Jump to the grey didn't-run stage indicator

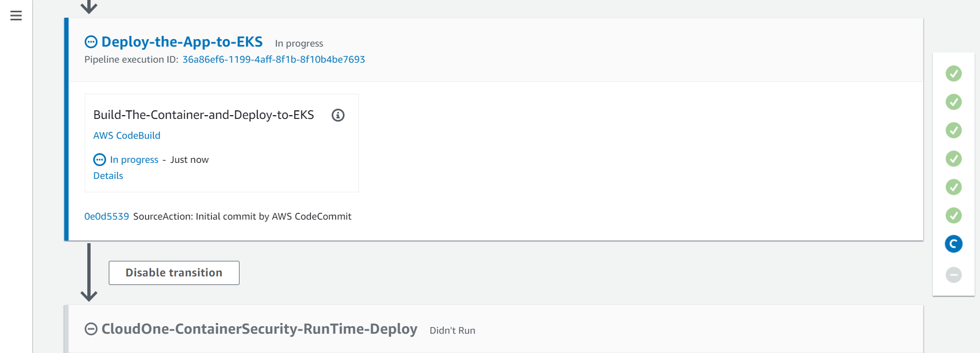click(953, 275)
